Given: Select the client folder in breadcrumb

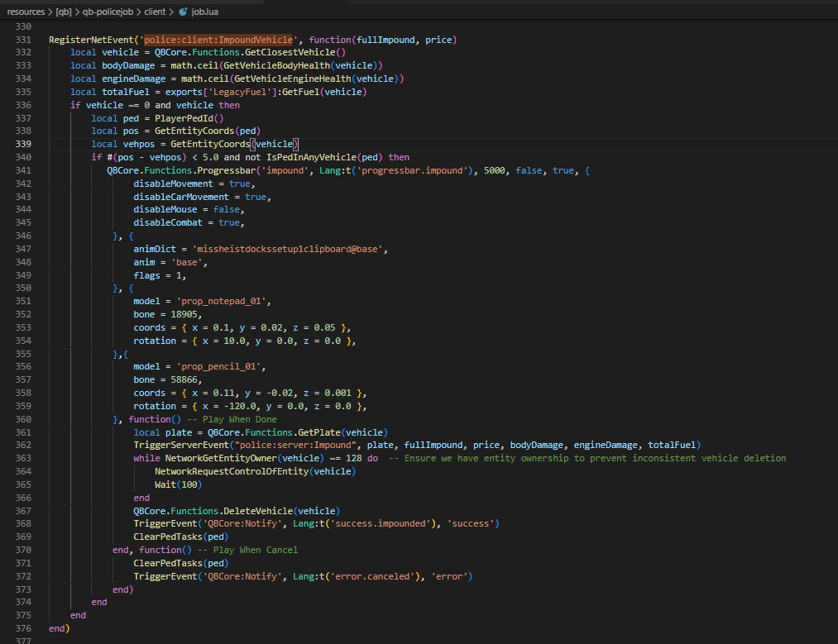Looking at the screenshot, I should point(155,12).
